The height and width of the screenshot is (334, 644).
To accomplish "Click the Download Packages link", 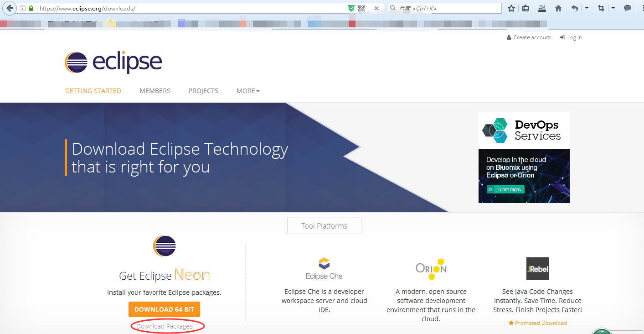I will tap(165, 326).
